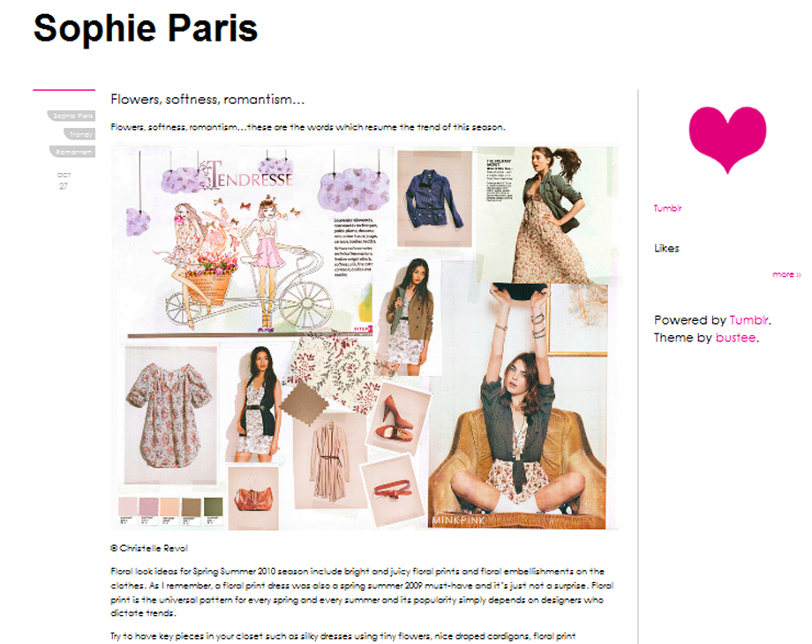Screen dimensions: 812x644
Task: Open the bustee theme author link
Action: (735, 338)
